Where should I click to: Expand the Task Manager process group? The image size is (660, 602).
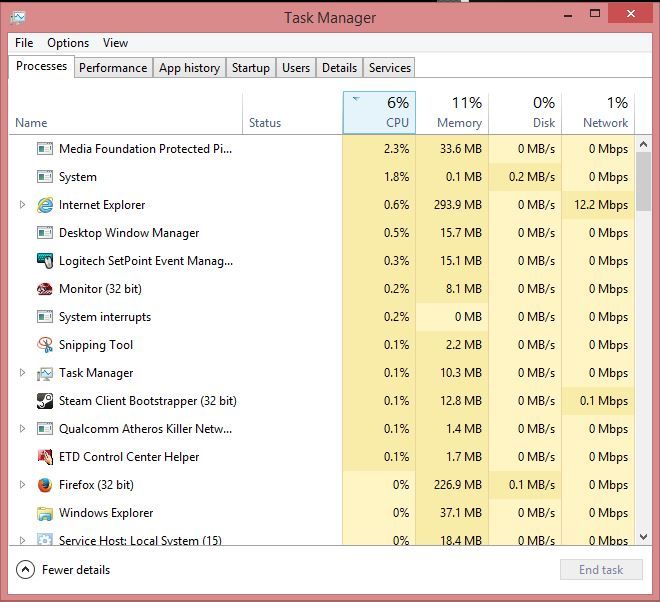point(22,373)
